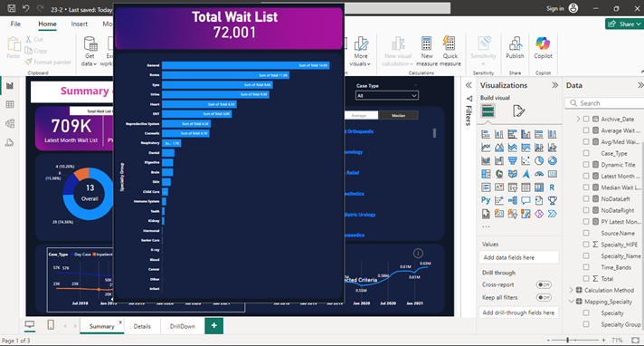Select the matrix visual icon
The width and height of the screenshot is (644, 346).
coord(539,187)
